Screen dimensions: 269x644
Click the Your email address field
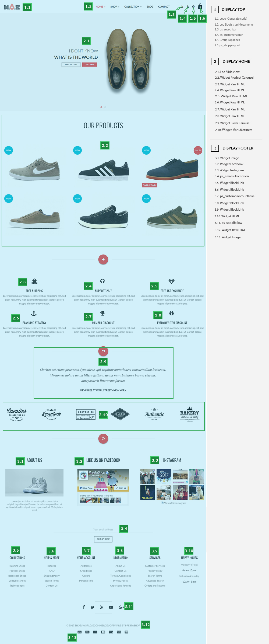[103, 530]
